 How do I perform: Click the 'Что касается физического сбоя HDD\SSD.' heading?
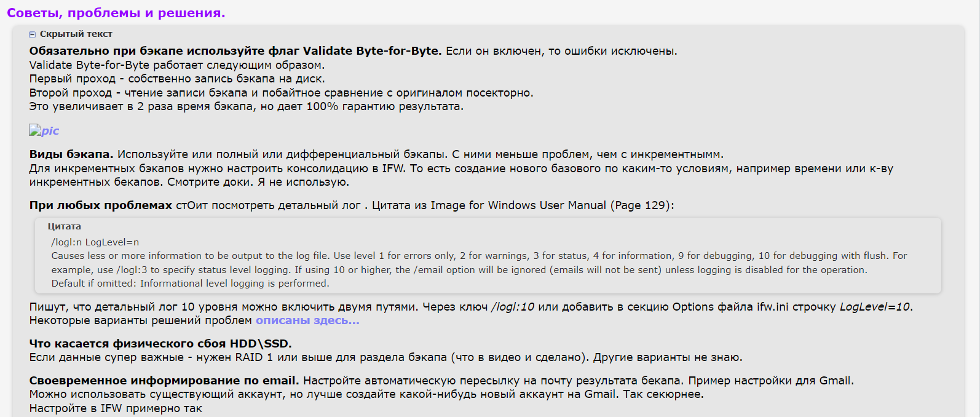[x=160, y=344]
